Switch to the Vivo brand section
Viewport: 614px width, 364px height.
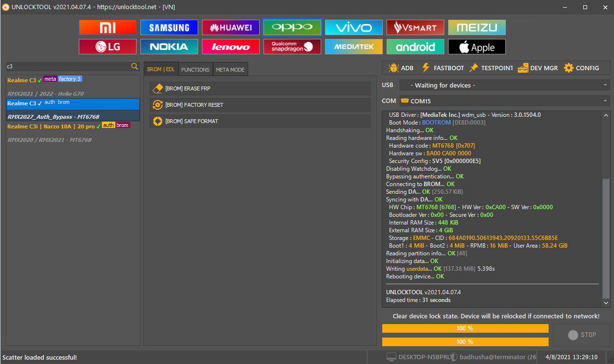coord(354,27)
